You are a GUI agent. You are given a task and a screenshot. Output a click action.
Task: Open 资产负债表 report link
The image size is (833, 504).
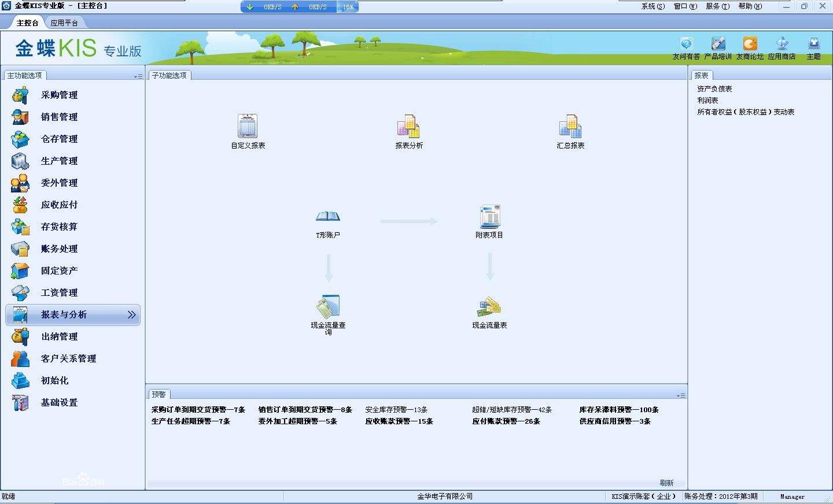[x=714, y=89]
